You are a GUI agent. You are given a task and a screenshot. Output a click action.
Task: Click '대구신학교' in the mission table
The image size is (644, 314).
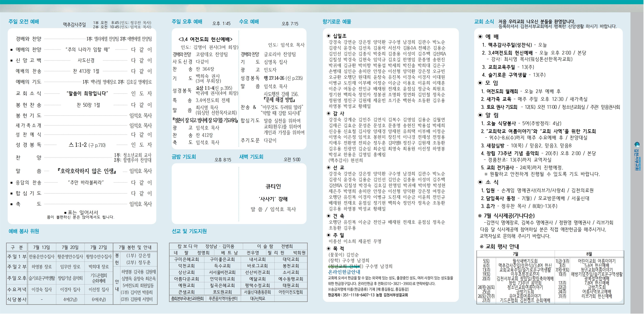[258, 299]
